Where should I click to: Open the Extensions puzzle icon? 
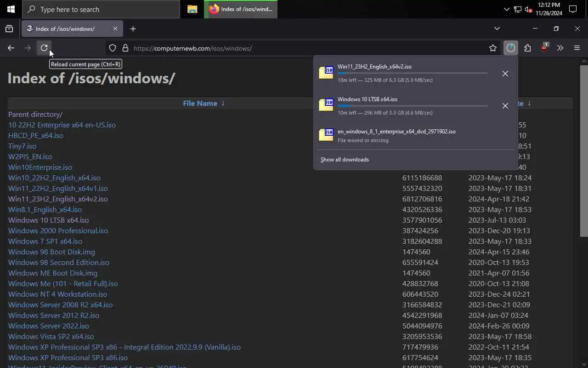527,48
